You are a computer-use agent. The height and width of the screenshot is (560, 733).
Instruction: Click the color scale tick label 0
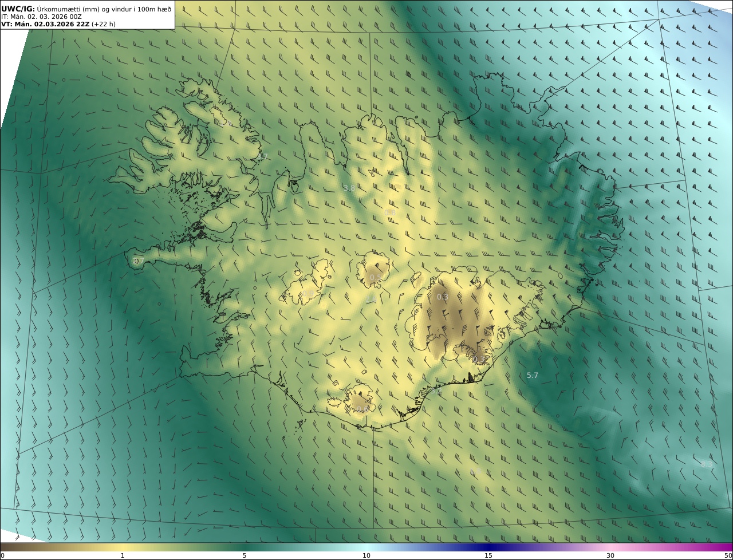2,555
